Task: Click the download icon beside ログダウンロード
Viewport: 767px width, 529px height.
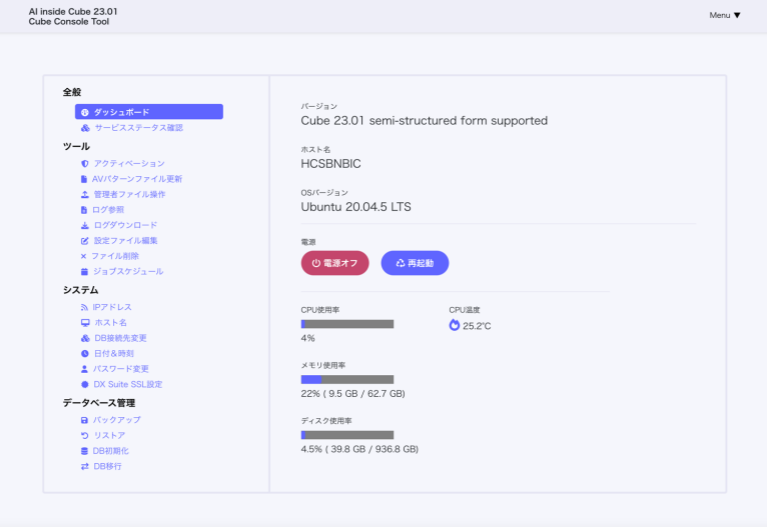Action: coord(85,225)
